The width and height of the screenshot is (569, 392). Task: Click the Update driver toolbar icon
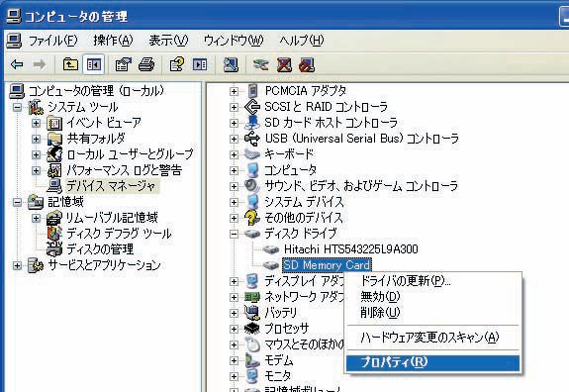(x=261, y=65)
